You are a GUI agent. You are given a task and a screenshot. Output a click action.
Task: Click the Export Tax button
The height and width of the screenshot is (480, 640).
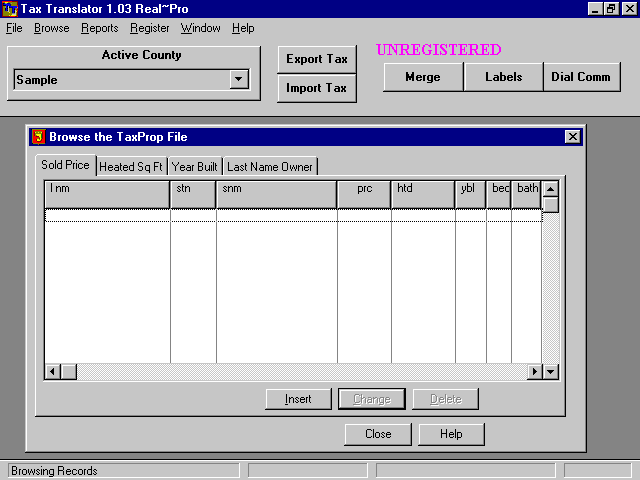click(316, 59)
